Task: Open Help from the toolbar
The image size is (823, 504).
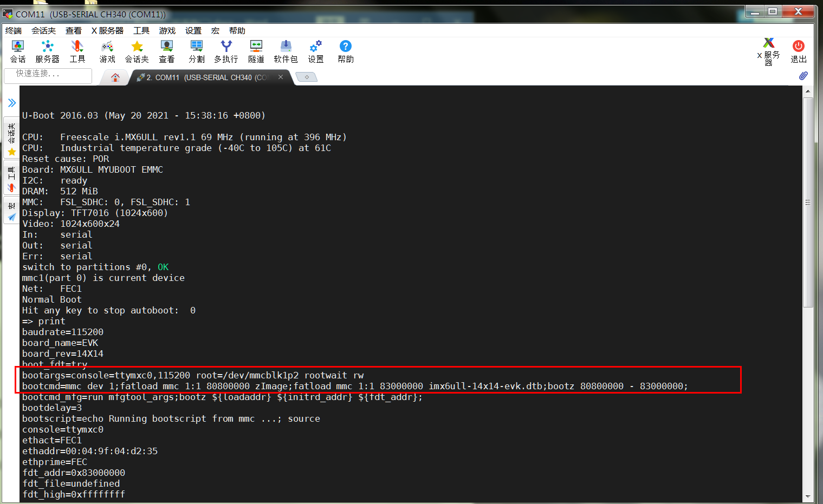Action: tap(345, 51)
